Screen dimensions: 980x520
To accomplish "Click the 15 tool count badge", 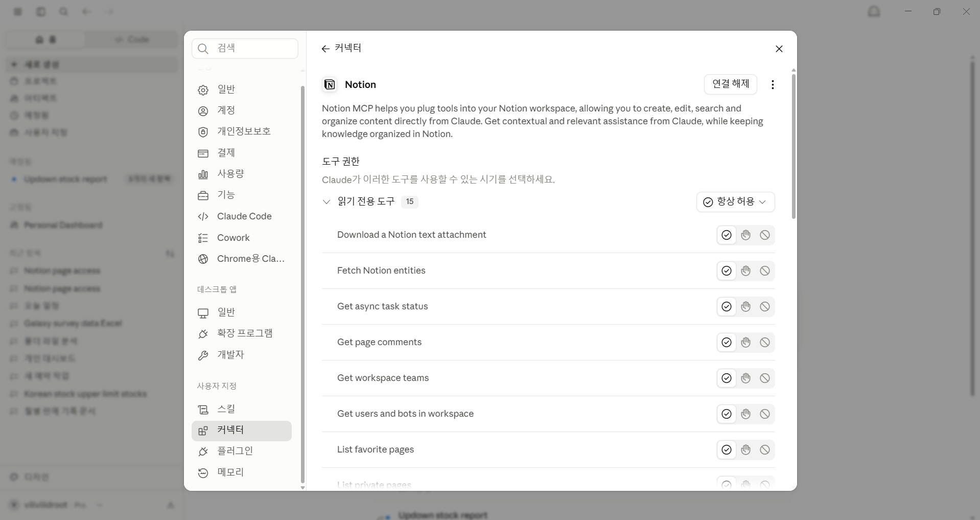I will pos(410,202).
